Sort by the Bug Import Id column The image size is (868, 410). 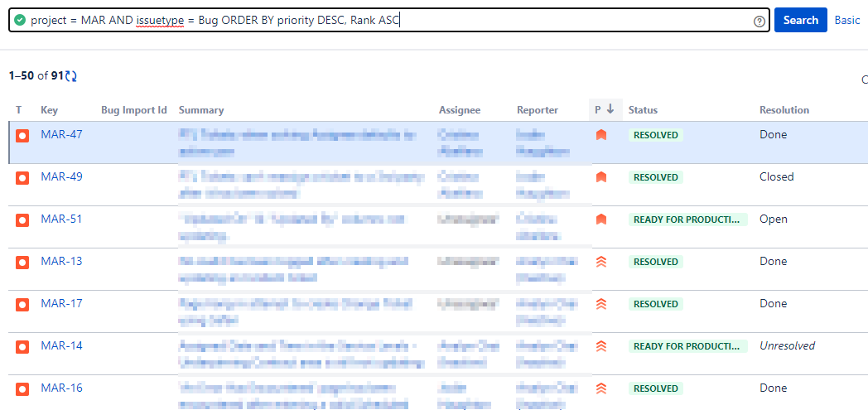pyautogui.click(x=134, y=110)
